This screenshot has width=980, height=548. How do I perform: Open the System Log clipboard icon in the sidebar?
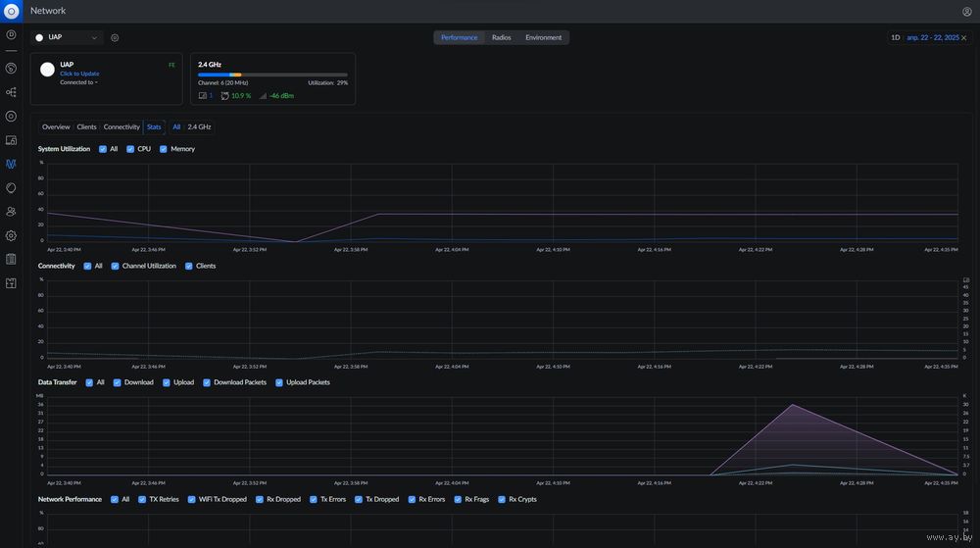click(x=12, y=259)
